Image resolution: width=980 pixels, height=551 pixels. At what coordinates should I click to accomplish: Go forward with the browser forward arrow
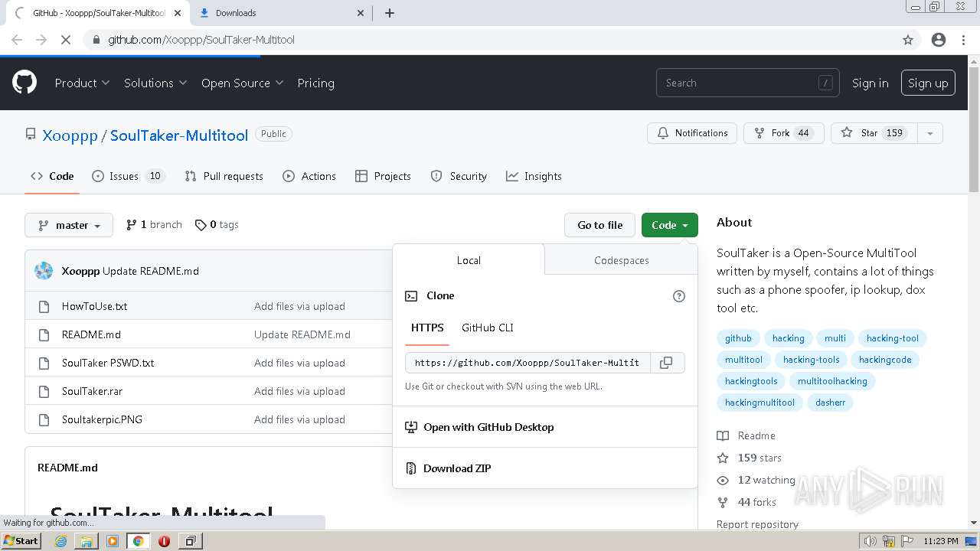tap(41, 40)
